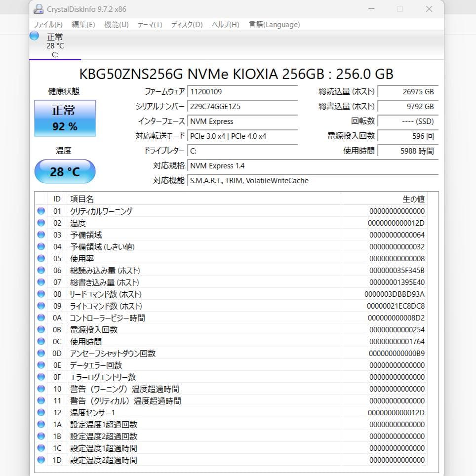Viewport: 476px width, 476px height.
Task: Open the 機能(U) menu
Action: (x=116, y=24)
